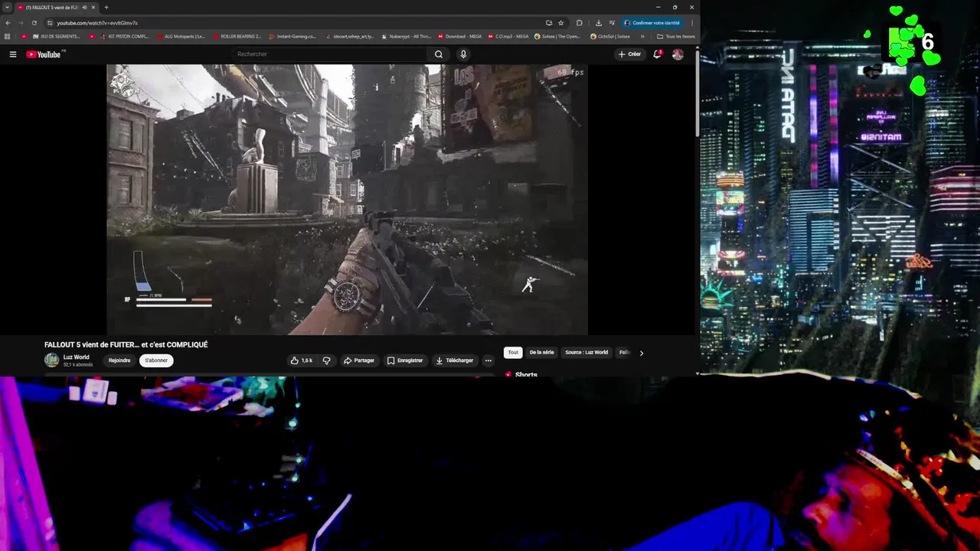Select the Source : Luz World chip
Screen dimensions: 980x551
pyautogui.click(x=586, y=353)
